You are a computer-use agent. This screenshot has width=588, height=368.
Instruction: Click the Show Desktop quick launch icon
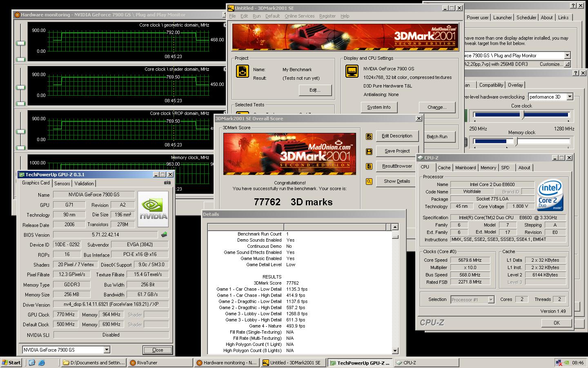tap(32, 362)
